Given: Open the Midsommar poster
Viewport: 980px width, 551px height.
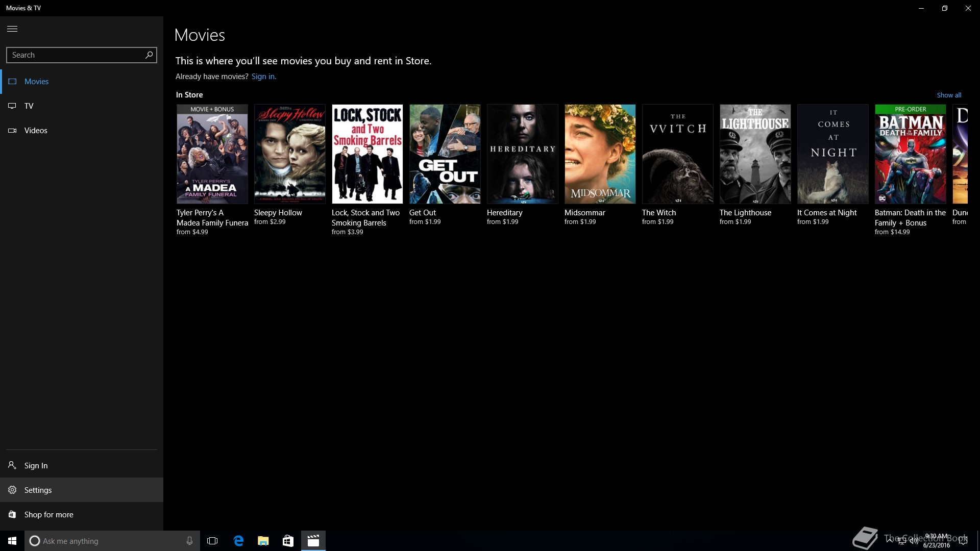Looking at the screenshot, I should coord(600,154).
